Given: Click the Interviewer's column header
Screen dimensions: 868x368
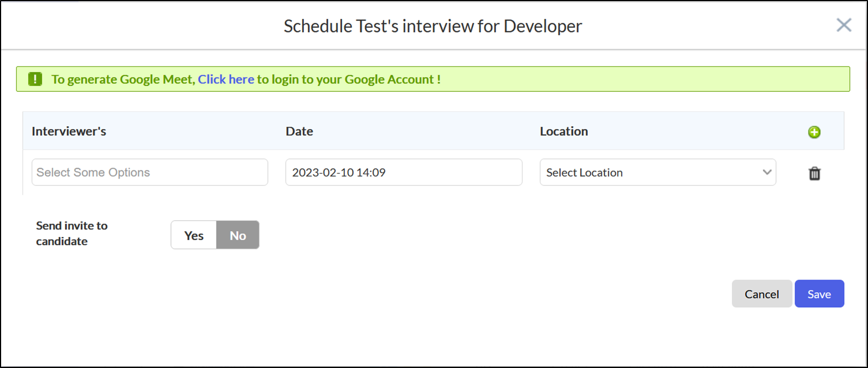Looking at the screenshot, I should coord(69,131).
